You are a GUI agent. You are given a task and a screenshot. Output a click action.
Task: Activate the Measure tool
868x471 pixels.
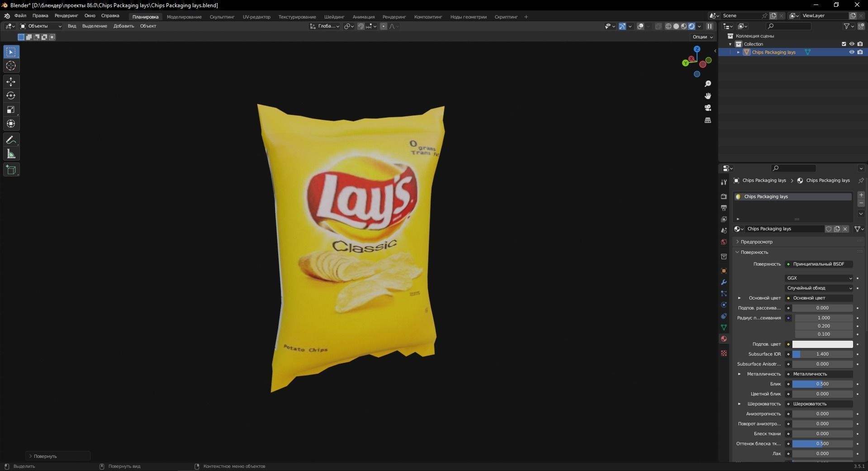coord(11,153)
